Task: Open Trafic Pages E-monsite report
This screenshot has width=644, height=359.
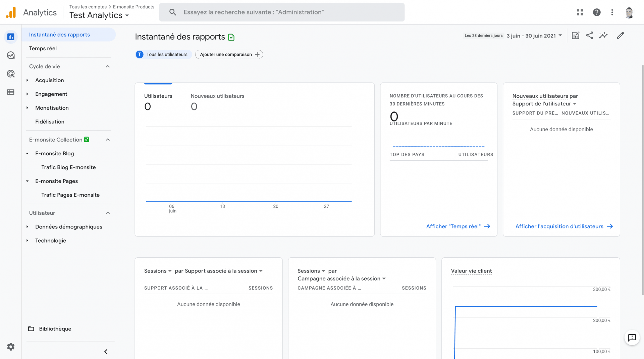Action: point(70,195)
